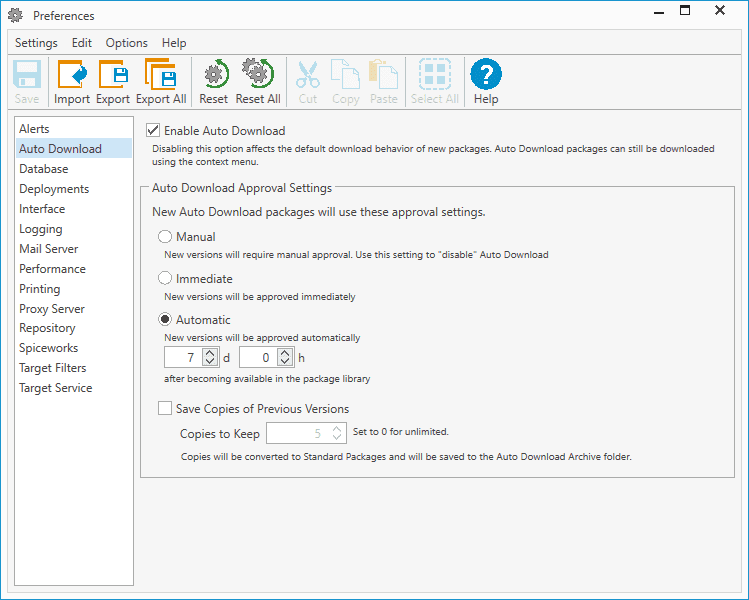Image resolution: width=749 pixels, height=600 pixels.
Task: Select the Automatic approval radio button
Action: click(165, 319)
